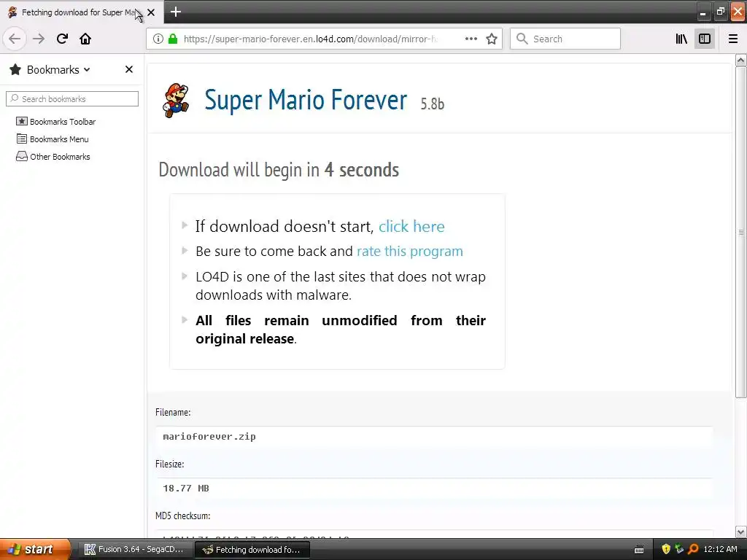Focus the browser Search box
This screenshot has width=747, height=560.
(x=565, y=39)
